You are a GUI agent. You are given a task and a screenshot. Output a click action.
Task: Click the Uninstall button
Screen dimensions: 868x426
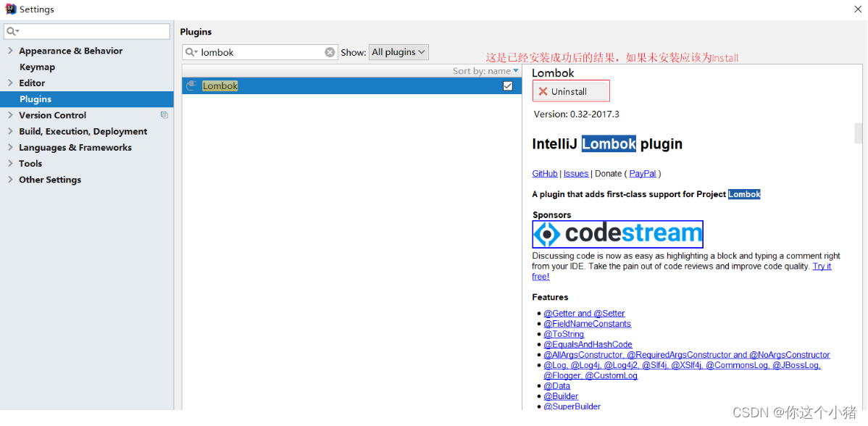[570, 91]
